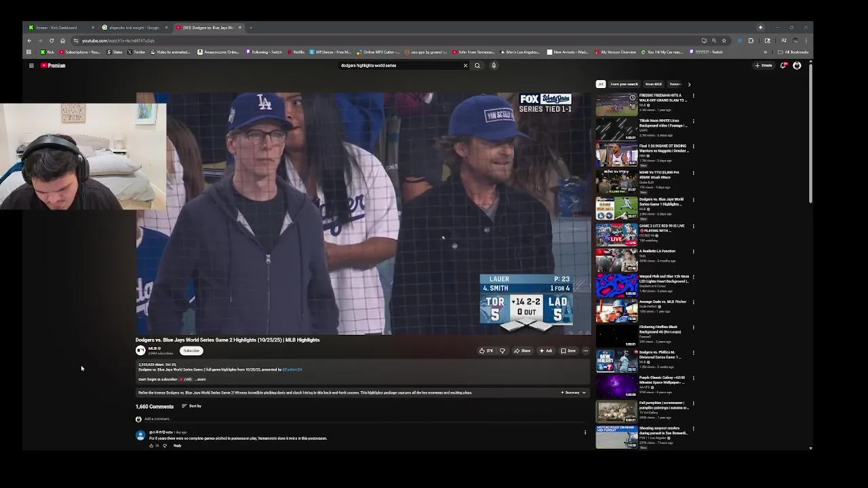The width and height of the screenshot is (868, 488).
Task: Open options menu for the first comment
Action: [x=585, y=432]
